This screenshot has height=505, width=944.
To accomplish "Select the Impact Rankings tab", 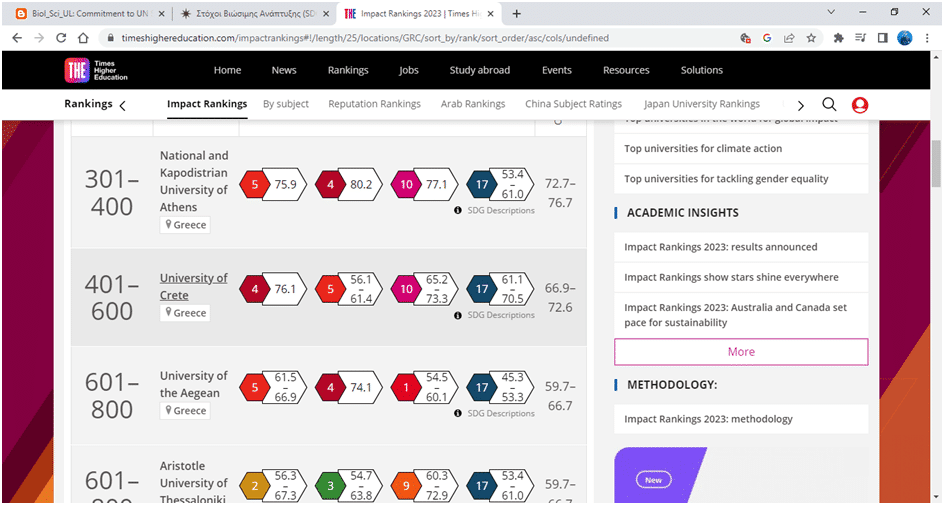I will coord(207,104).
